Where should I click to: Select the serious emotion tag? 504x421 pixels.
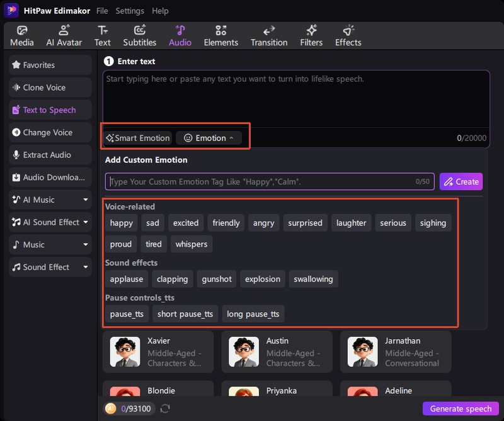[x=393, y=223]
